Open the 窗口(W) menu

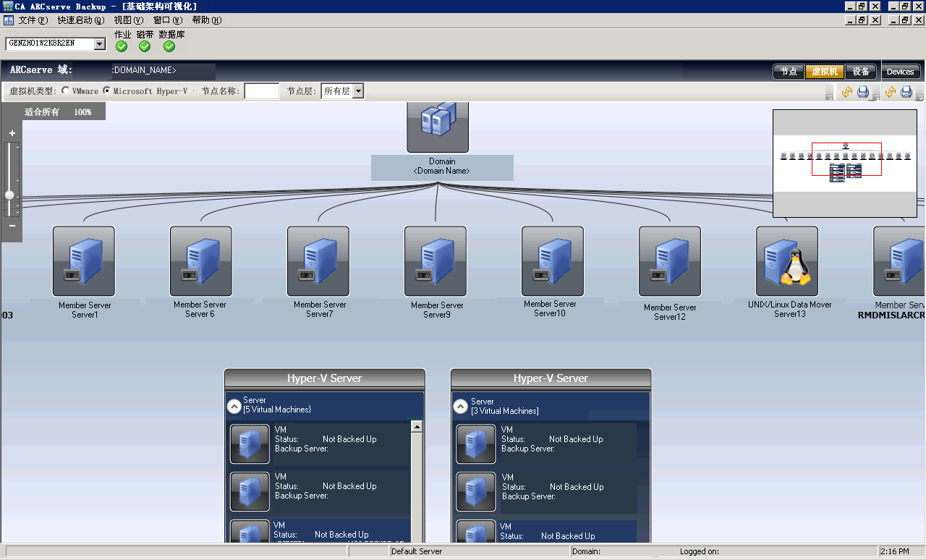pos(168,20)
